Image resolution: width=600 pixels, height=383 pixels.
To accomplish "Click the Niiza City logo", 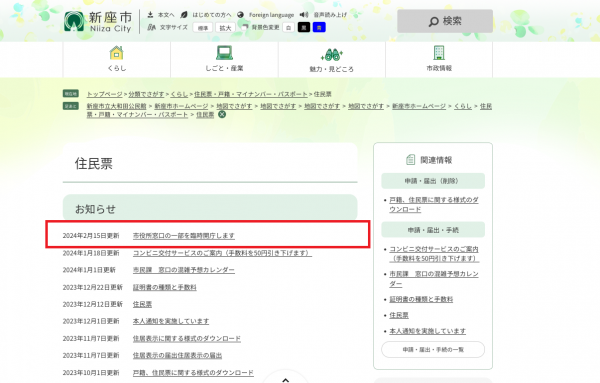I will coord(98,21).
